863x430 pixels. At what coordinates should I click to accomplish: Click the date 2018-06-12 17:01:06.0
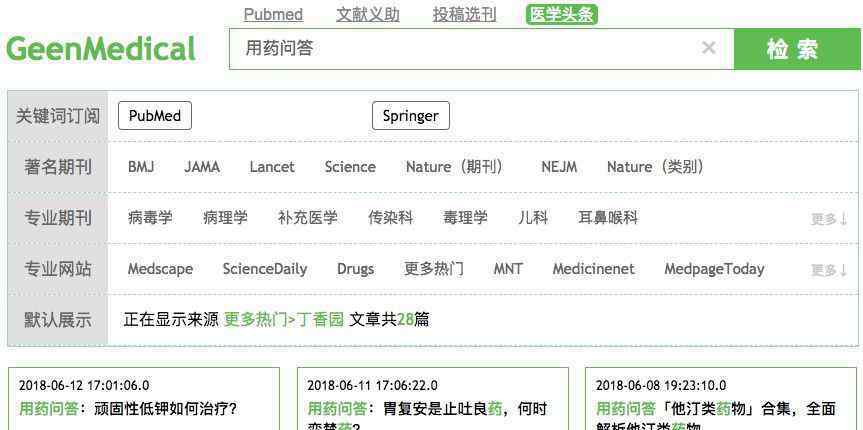[x=84, y=385]
